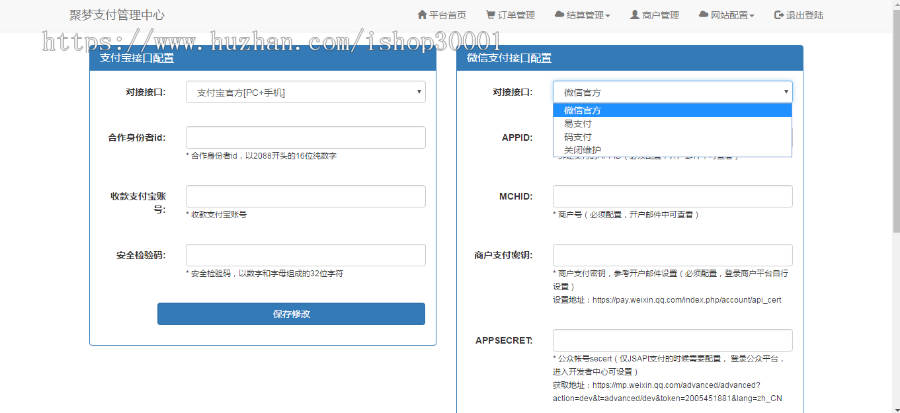Expand the 结算管理 dropdown menu
The width and height of the screenshot is (900, 413).
coord(583,15)
